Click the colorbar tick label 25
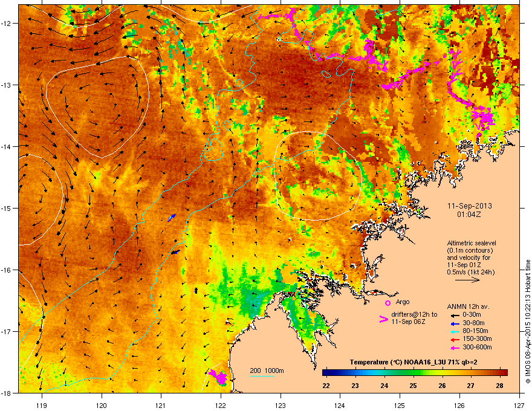The image size is (532, 411). 413,386
